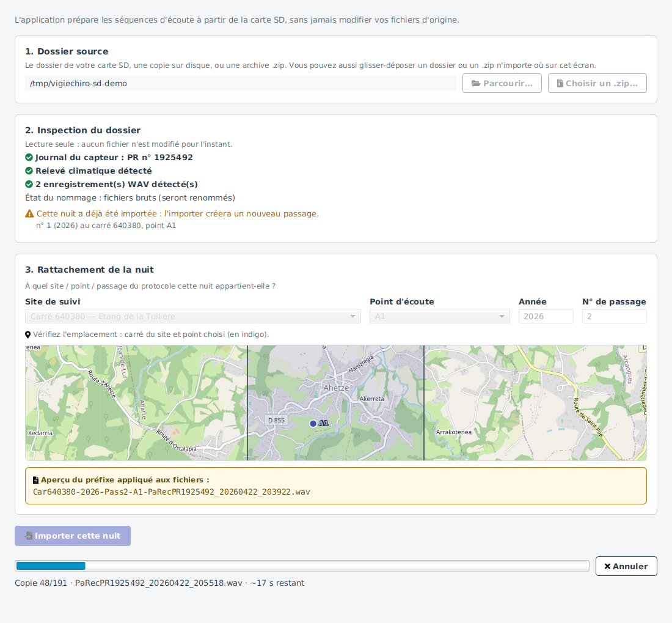This screenshot has height=623, width=672.
Task: Click the 'Cette nuit a déjà été importée' warning
Action: 177,213
